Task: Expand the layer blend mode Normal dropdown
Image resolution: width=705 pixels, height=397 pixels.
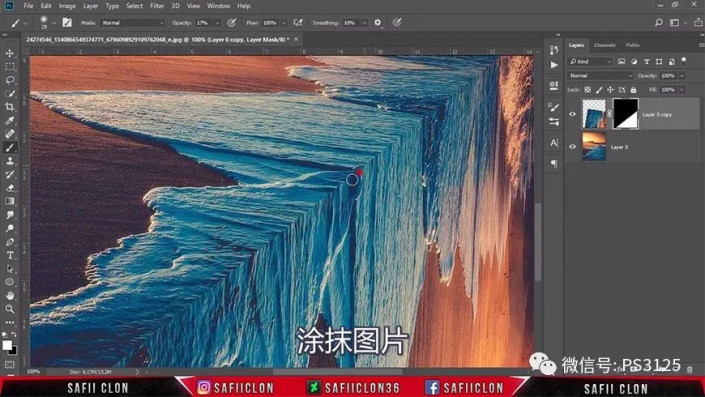Action: click(x=600, y=76)
